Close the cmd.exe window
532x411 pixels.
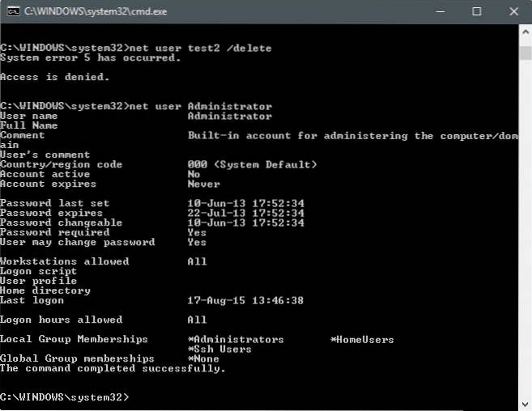pyautogui.click(x=513, y=11)
